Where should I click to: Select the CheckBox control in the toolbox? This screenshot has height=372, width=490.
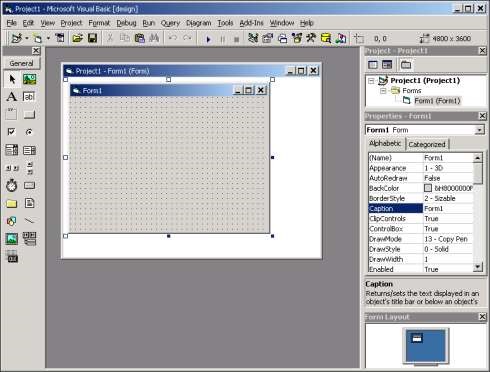click(x=12, y=132)
